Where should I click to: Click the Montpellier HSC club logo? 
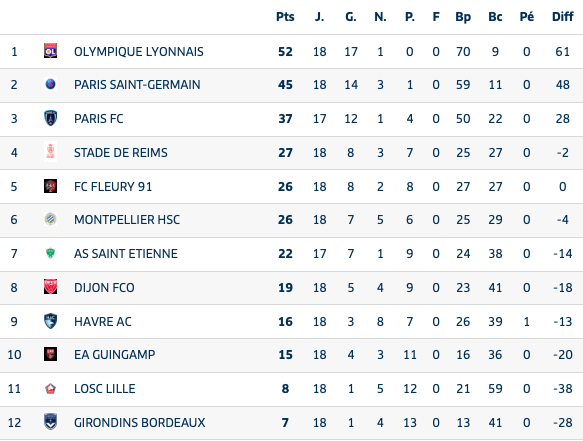click(x=51, y=219)
